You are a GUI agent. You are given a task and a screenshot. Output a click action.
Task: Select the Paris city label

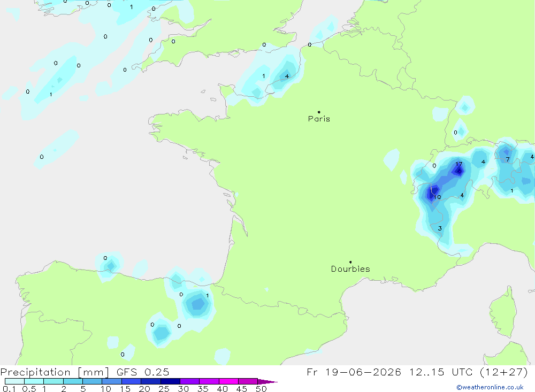pos(319,119)
